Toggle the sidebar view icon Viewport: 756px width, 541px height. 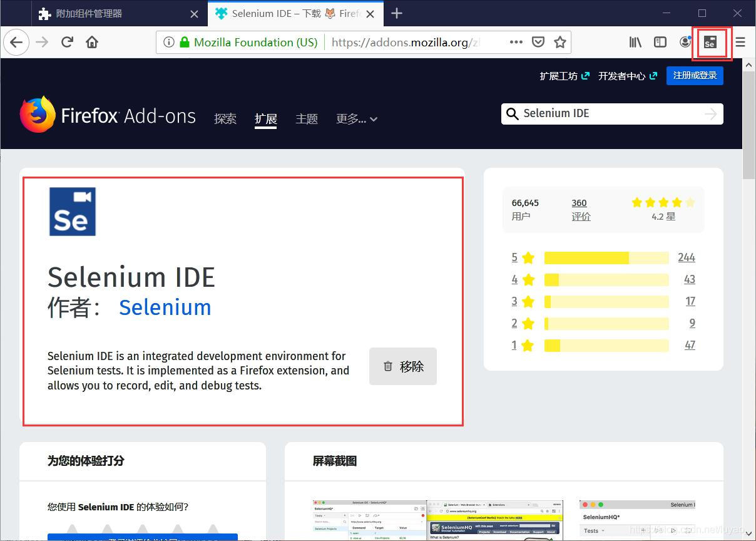point(660,42)
